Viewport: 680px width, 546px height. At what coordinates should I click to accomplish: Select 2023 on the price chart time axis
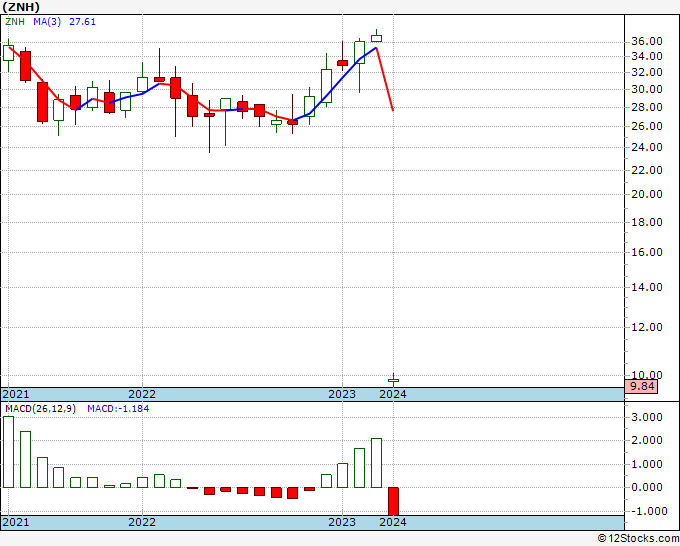click(x=342, y=394)
